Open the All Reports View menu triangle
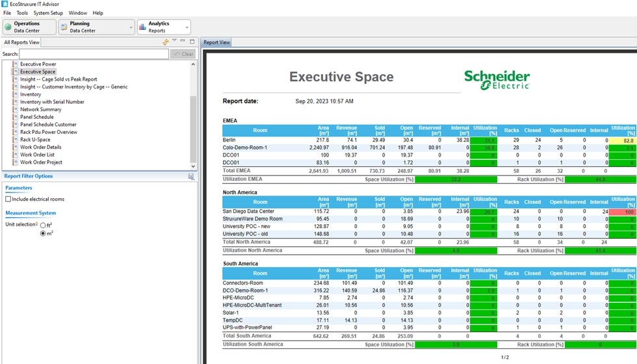The image size is (637, 364). click(x=174, y=41)
